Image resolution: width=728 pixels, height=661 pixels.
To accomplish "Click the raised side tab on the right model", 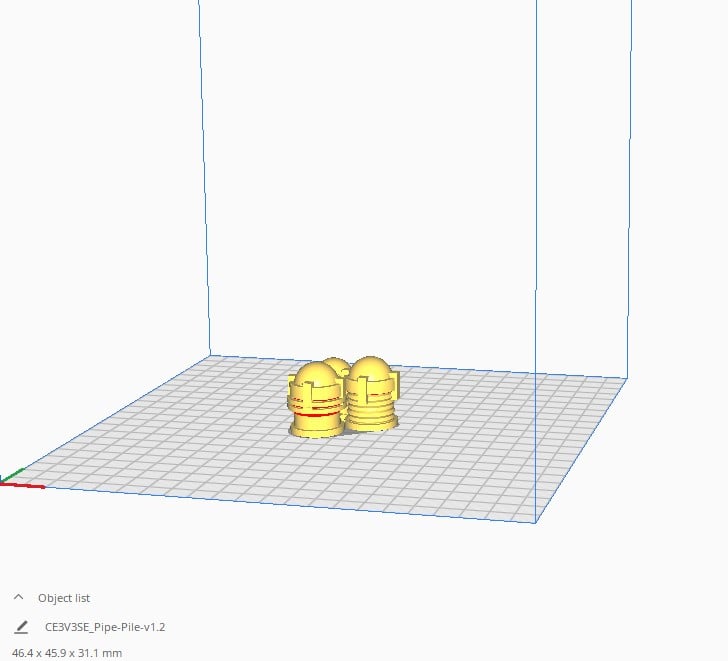I will pyautogui.click(x=395, y=381).
